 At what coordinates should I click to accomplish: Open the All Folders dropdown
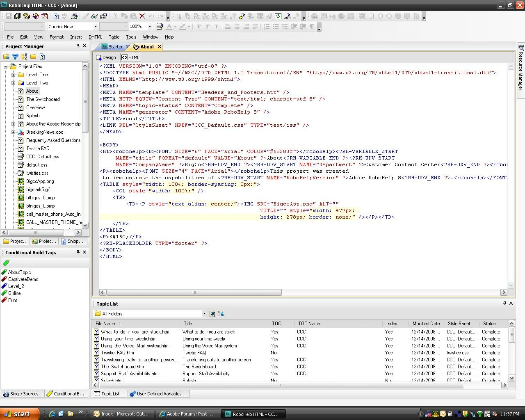[x=204, y=314]
